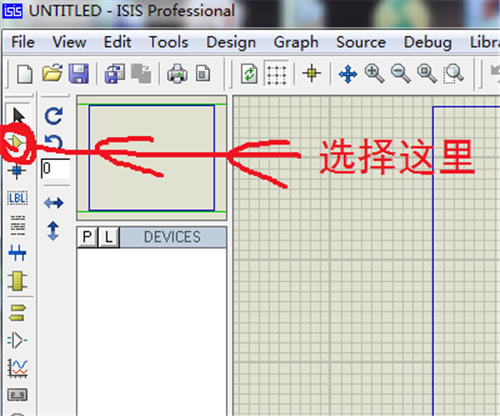Open the Design menu
Screen dimensions: 500x416
click(231, 43)
